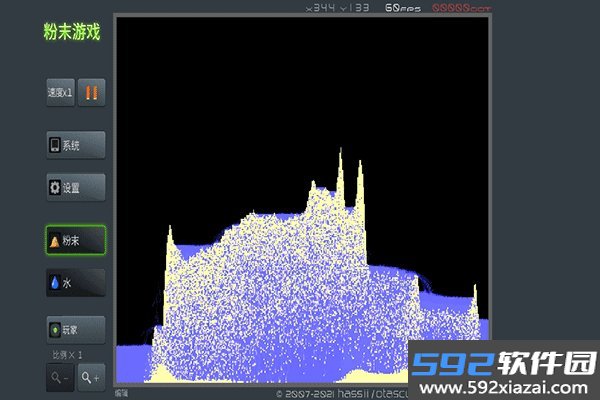Click the speed x1 button
Image resolution: width=600 pixels, height=400 pixels.
pos(60,92)
